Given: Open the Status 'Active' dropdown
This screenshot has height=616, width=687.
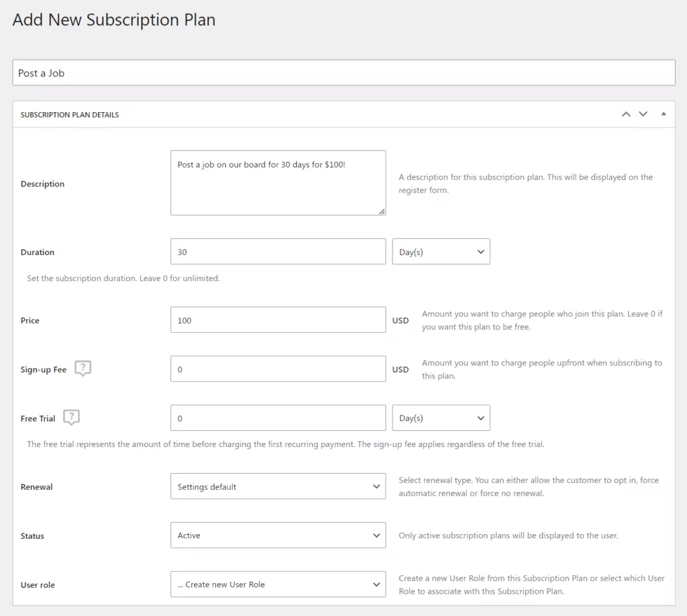Looking at the screenshot, I should click(278, 535).
